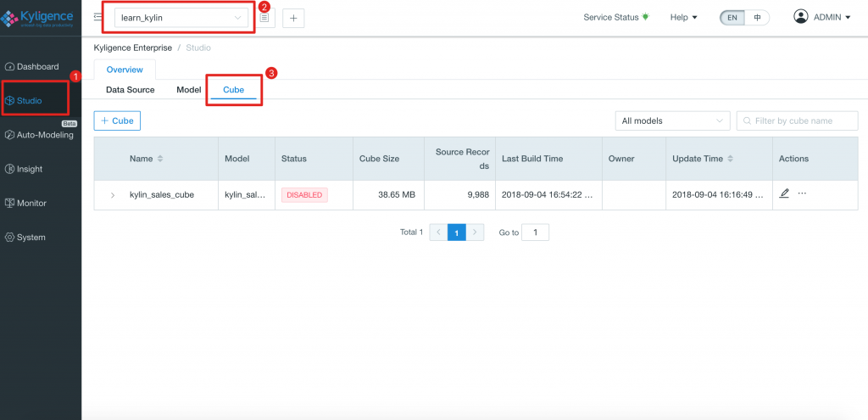Open Dashboard in the sidebar
Image resolution: width=868 pixels, height=420 pixels.
pyautogui.click(x=32, y=66)
